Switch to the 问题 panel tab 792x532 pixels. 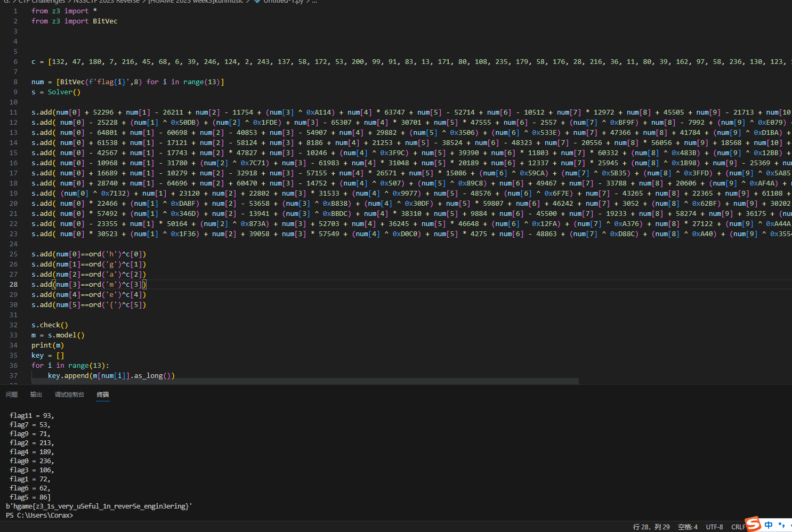point(12,394)
